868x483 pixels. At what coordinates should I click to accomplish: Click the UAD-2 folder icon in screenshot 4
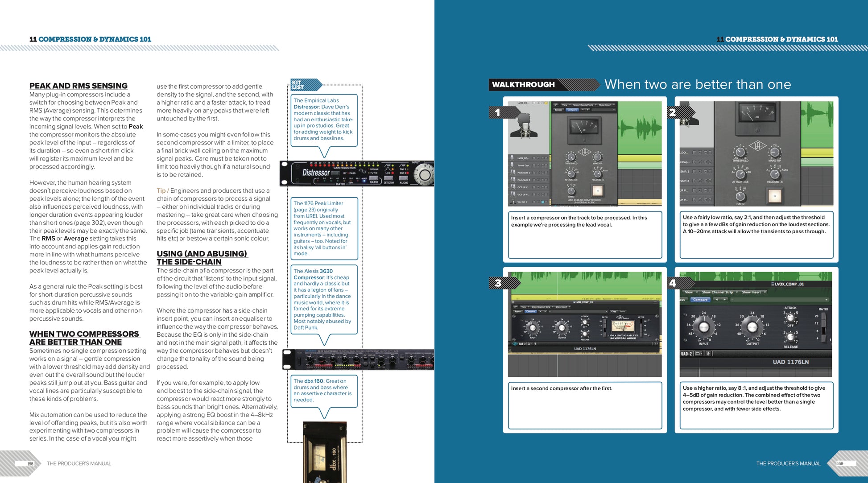pyautogui.click(x=698, y=354)
